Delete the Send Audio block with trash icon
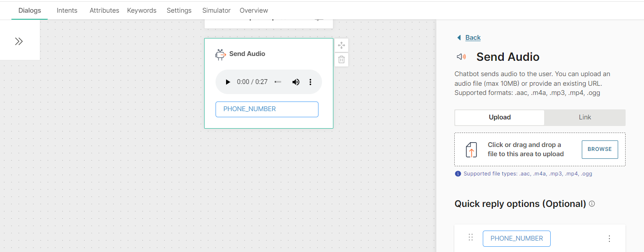Image resolution: width=644 pixels, height=252 pixels. point(342,59)
